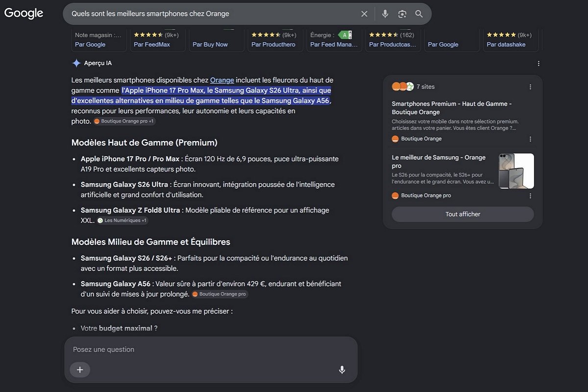
Task: Click Boutique Orange pro source under Samsung result
Action: point(421,196)
